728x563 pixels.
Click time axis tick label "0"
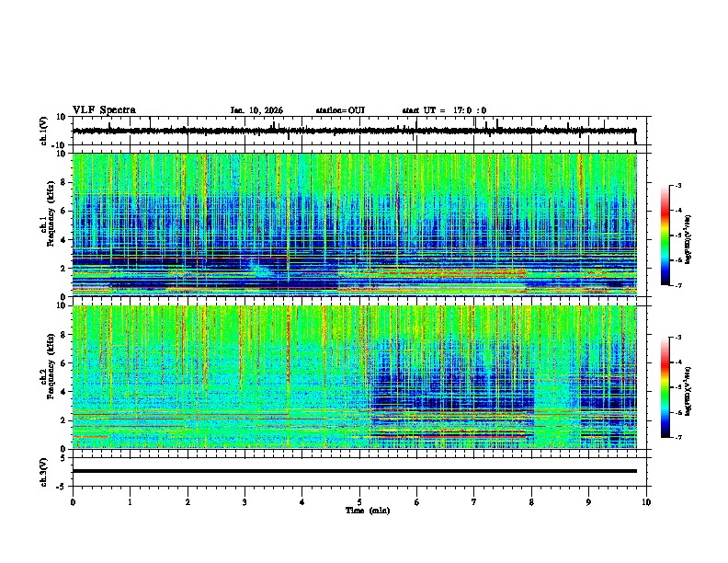click(x=73, y=502)
